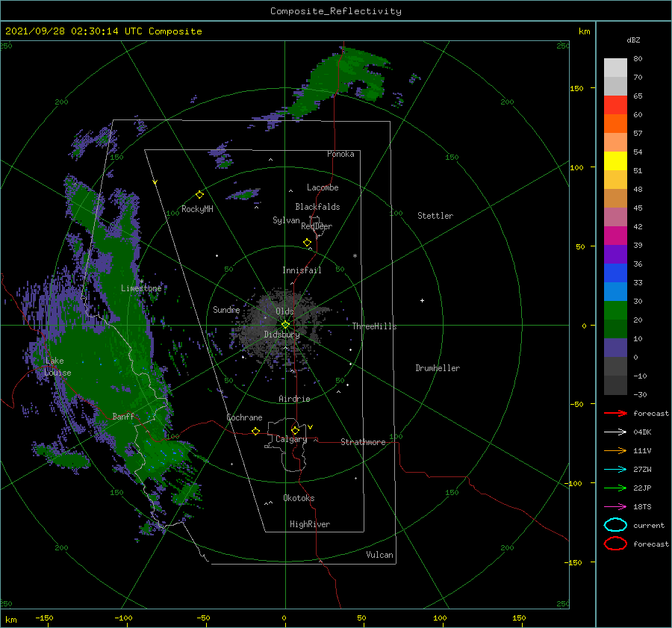Image resolution: width=672 pixels, height=628 pixels.
Task: Click the magenta 18TS arrow legend icon
Action: [x=615, y=506]
